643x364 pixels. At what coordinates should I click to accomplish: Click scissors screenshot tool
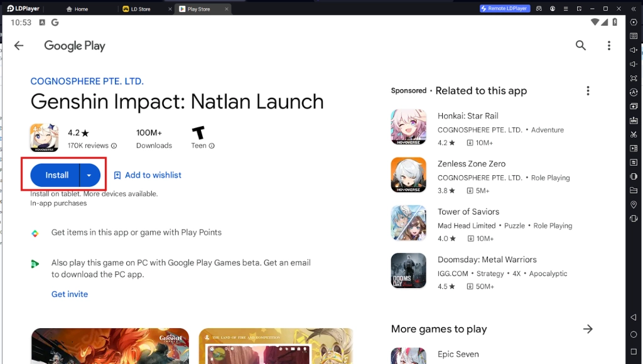click(x=634, y=134)
